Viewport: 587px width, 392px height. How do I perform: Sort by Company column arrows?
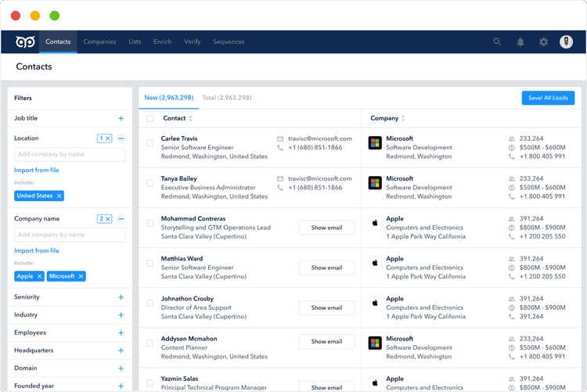click(403, 118)
